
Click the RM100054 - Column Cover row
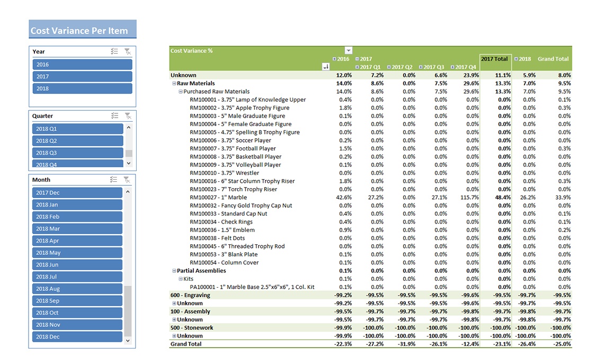(x=224, y=263)
